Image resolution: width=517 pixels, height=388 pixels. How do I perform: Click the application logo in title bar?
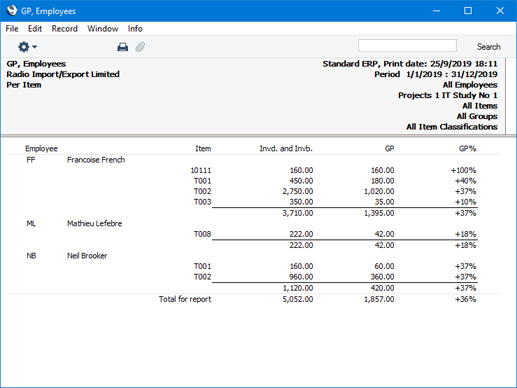tap(12, 11)
